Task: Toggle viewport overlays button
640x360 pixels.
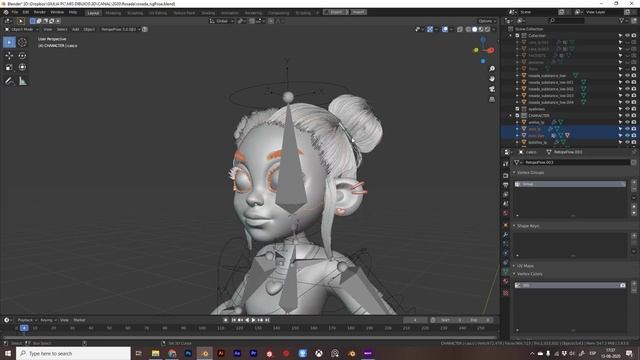Action: (x=445, y=29)
